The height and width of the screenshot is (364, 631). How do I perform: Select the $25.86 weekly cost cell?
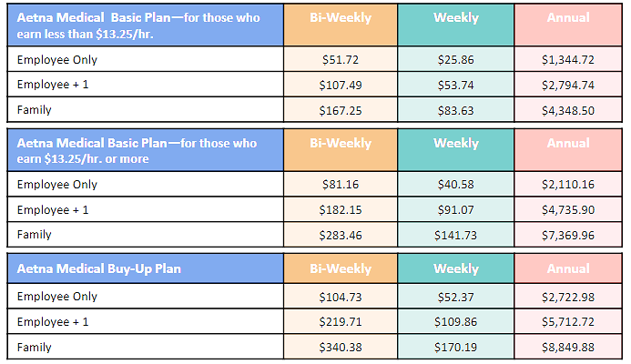point(455,60)
